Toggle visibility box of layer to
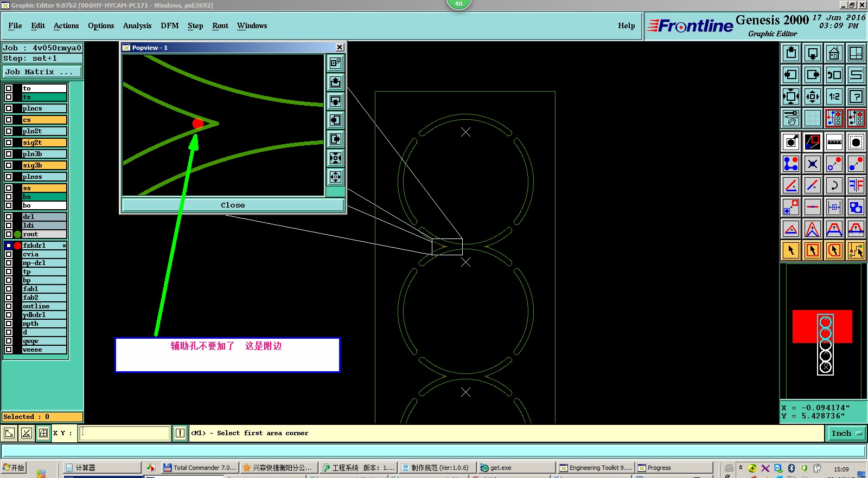The width and height of the screenshot is (868, 478). [9, 88]
